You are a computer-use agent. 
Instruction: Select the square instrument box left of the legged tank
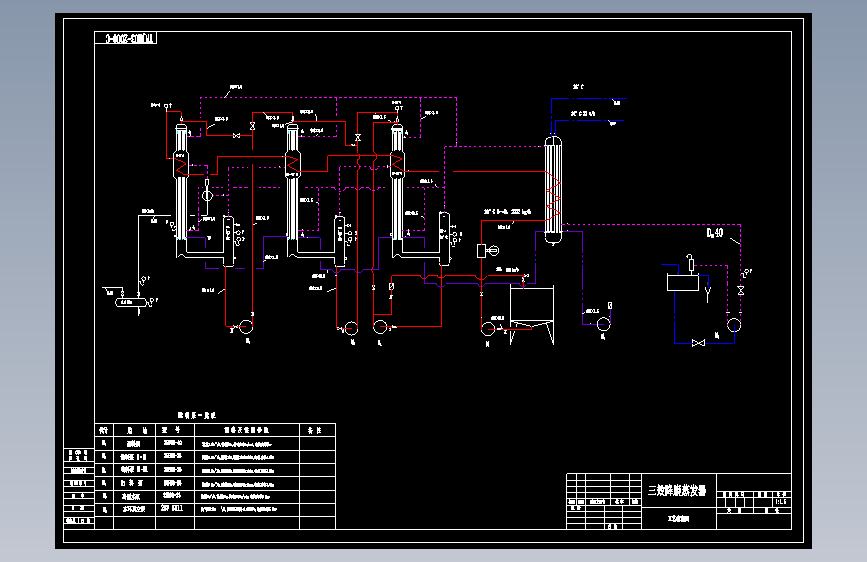(x=481, y=251)
